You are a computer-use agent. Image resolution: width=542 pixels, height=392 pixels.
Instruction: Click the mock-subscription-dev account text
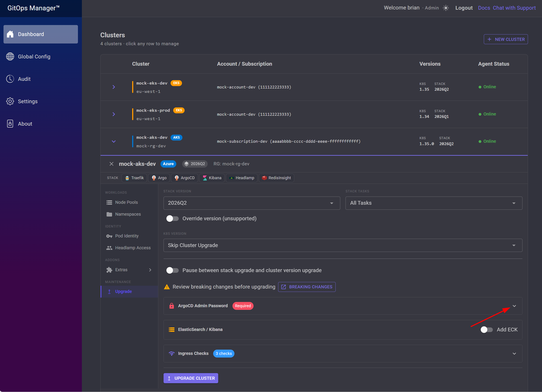pos(288,141)
